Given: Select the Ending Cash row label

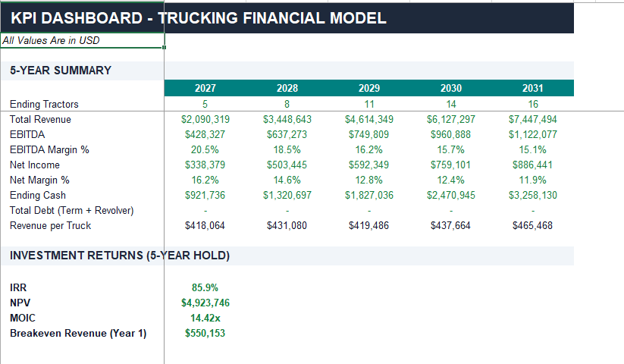Looking at the screenshot, I should pos(38,196).
